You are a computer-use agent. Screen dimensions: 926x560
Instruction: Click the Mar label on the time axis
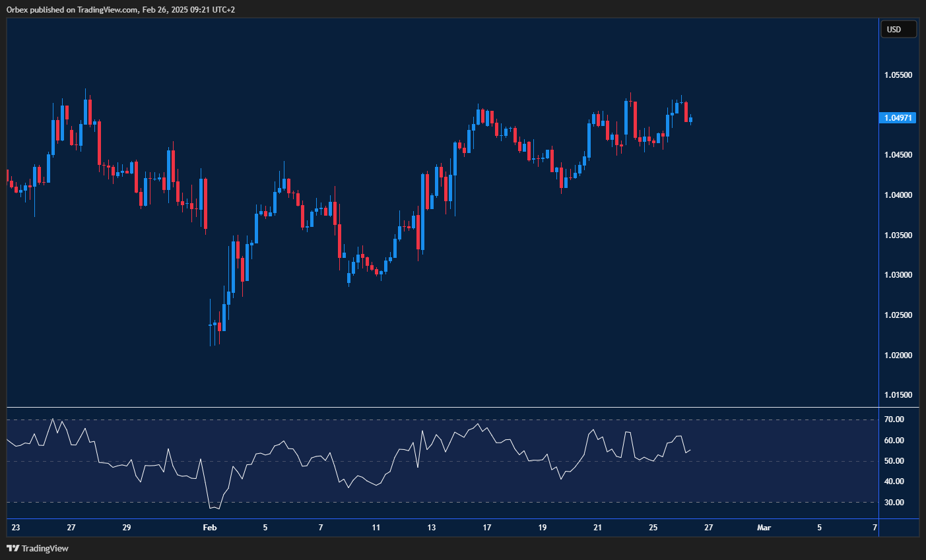tap(764, 528)
